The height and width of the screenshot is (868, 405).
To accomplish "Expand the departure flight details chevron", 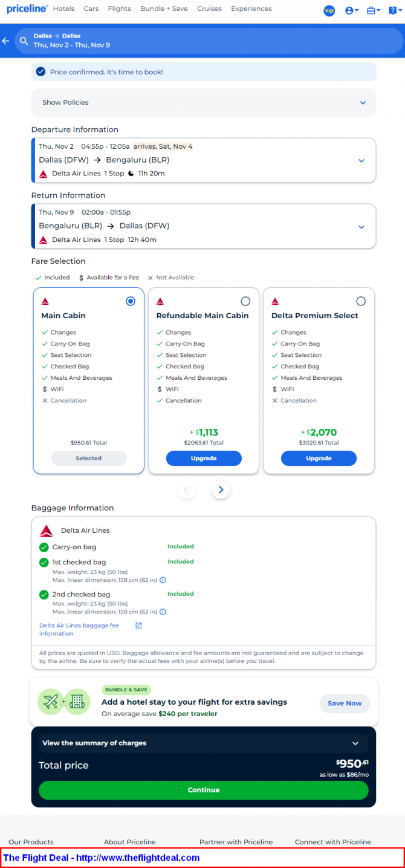I will click(x=361, y=161).
